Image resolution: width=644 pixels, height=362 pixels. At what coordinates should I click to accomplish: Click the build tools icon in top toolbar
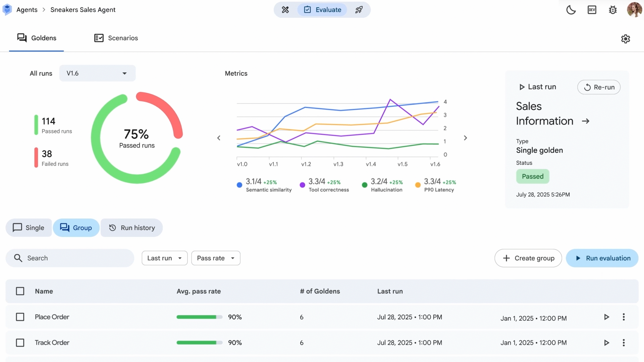(285, 10)
